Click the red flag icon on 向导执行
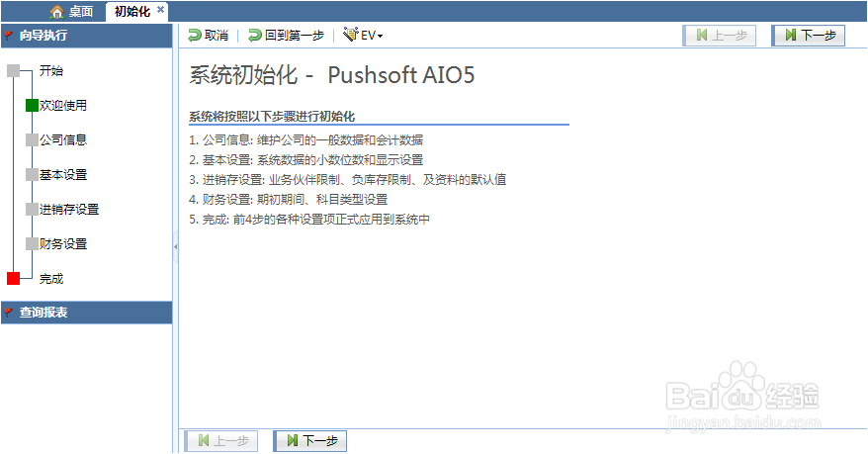Viewport: 868px width, 454px height. pyautogui.click(x=8, y=36)
